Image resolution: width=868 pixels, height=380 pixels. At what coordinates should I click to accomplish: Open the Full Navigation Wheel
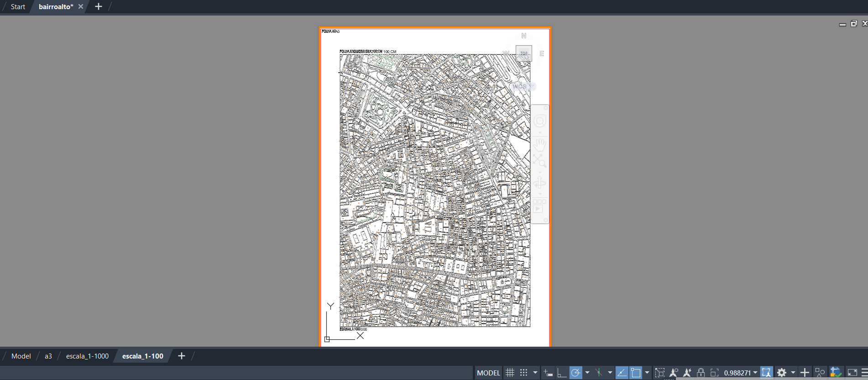pyautogui.click(x=540, y=121)
